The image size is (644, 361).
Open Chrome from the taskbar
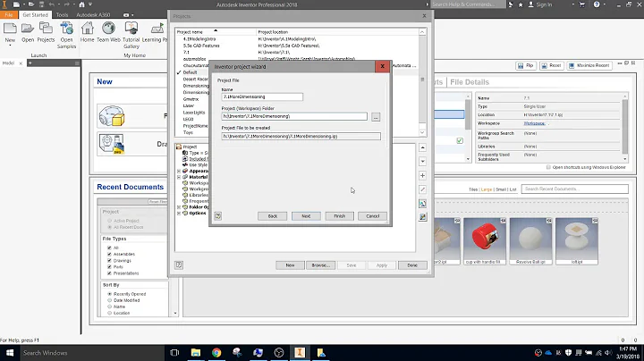(216, 352)
